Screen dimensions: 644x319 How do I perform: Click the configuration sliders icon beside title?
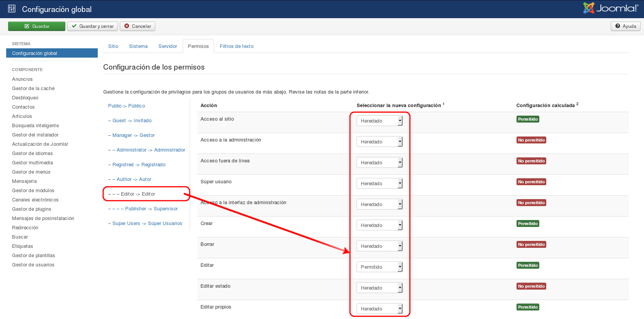(12, 9)
